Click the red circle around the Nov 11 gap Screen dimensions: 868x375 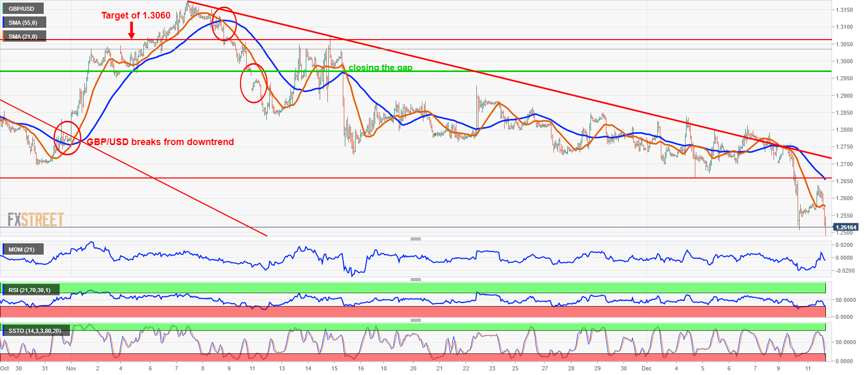[x=254, y=83]
